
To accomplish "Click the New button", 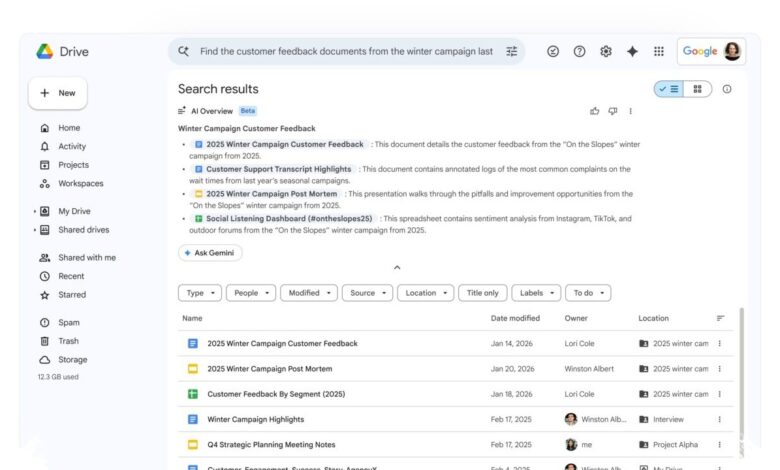I will [x=58, y=93].
